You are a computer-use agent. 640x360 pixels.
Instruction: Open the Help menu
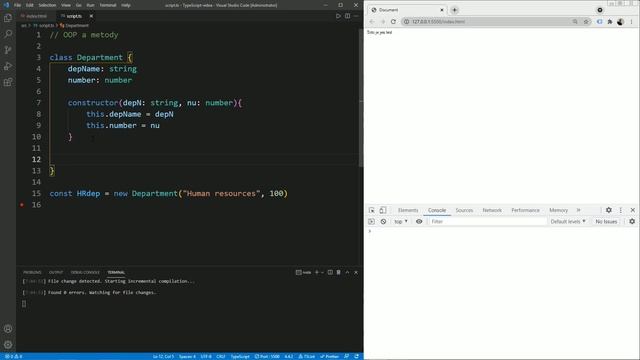[x=126, y=5]
